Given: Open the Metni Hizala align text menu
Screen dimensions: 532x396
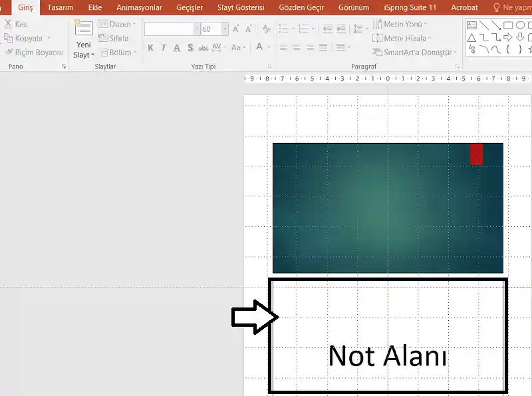Looking at the screenshot, I should [402, 38].
